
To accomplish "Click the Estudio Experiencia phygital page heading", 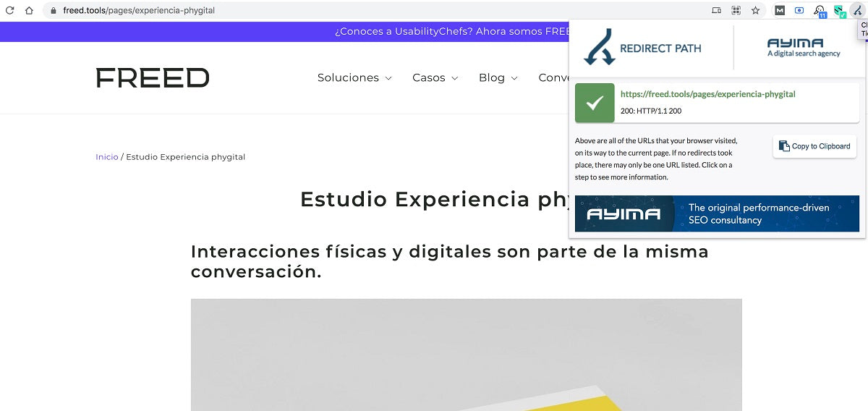I will coord(434,199).
